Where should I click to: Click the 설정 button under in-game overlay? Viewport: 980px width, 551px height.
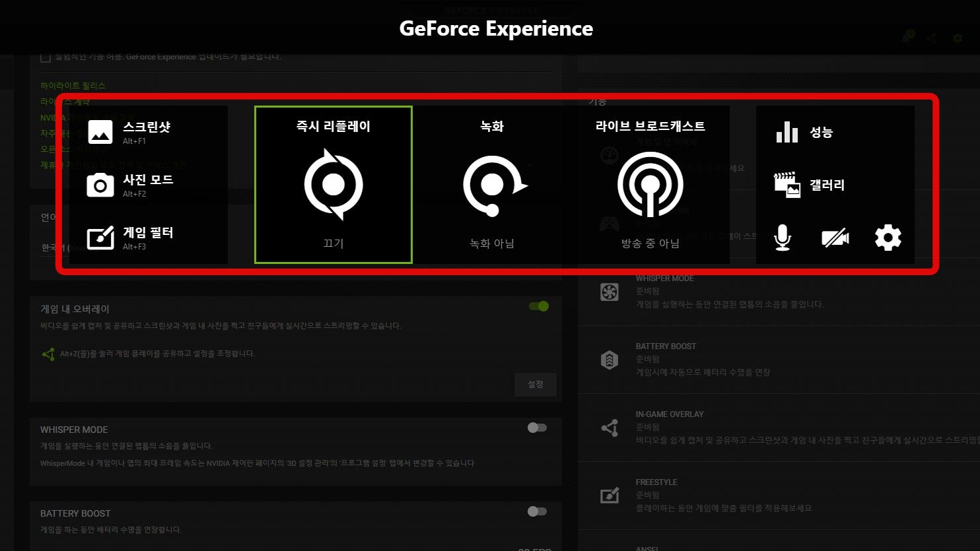point(536,384)
